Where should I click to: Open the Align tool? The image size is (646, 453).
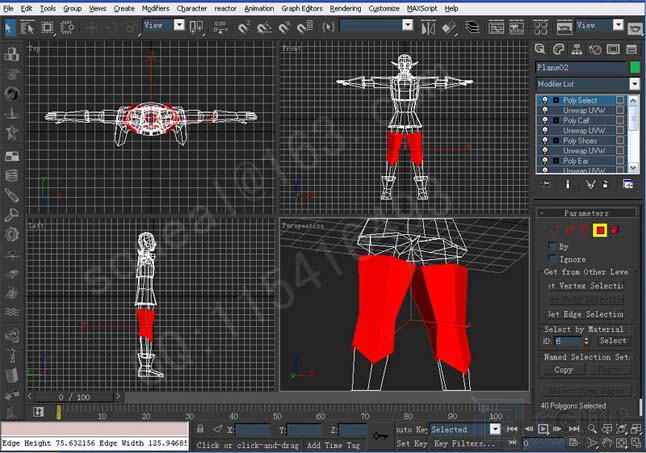pos(449,28)
